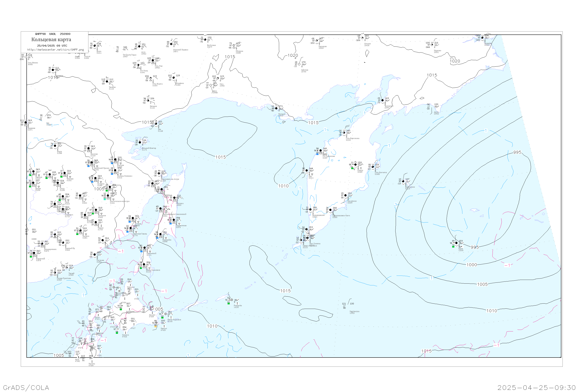This screenshot has height=392, width=588.
Task: Click the 2025-04-25-09:30 timestamp label
Action: pos(536,387)
